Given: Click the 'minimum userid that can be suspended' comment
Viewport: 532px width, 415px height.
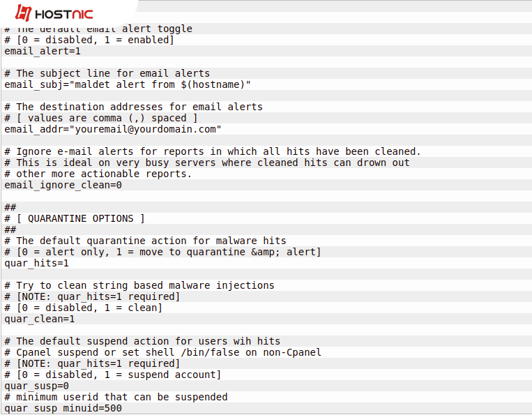Looking at the screenshot, I should click(x=116, y=397).
